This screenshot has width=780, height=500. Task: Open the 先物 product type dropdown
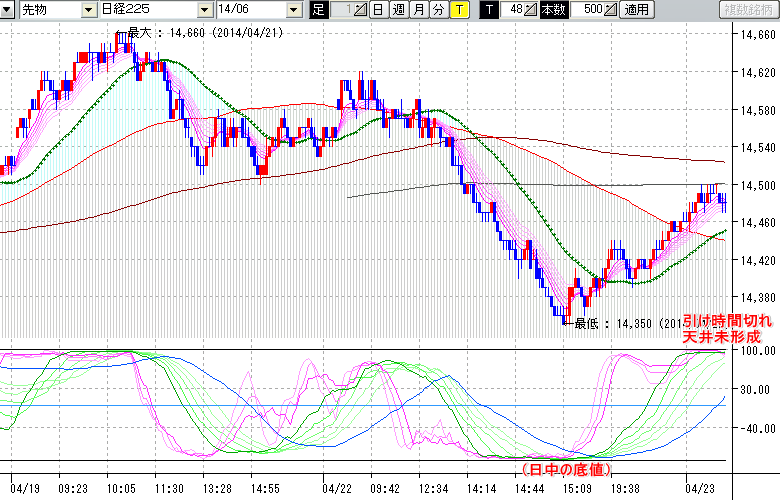pos(90,10)
